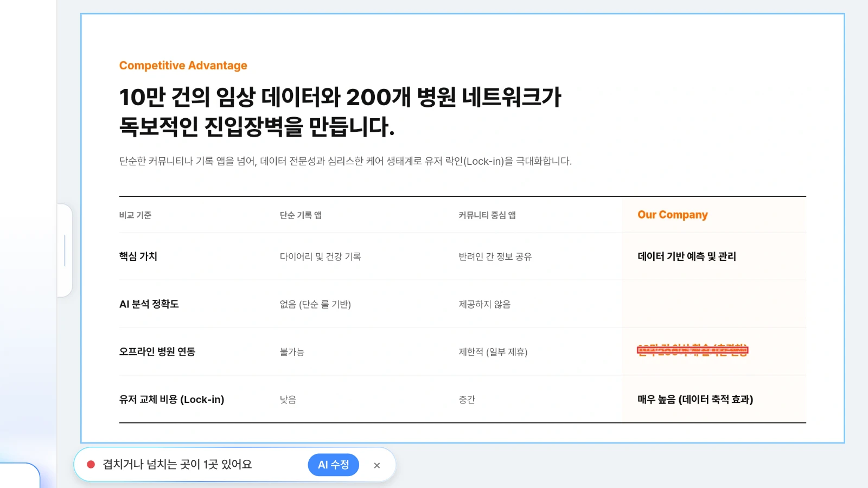Select the overlapping red-highlighted text in Our Company column
Viewport: 868px width, 488px height.
pyautogui.click(x=693, y=350)
